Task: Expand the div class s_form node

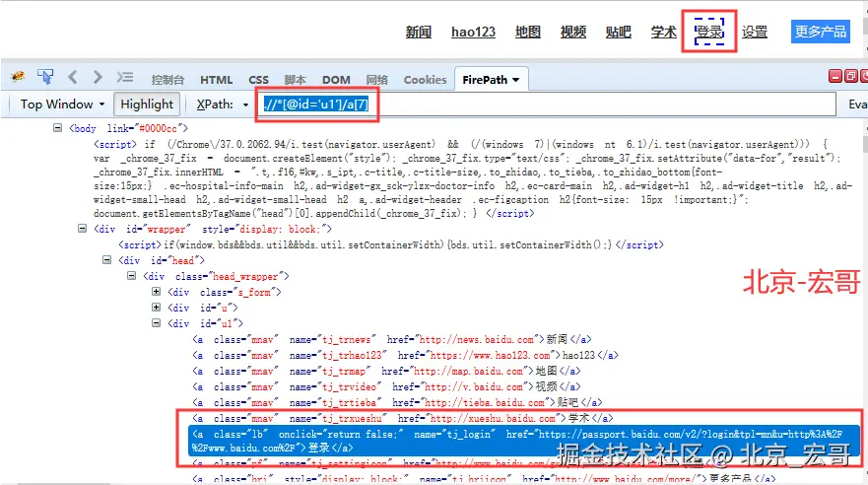Action: coord(156,291)
